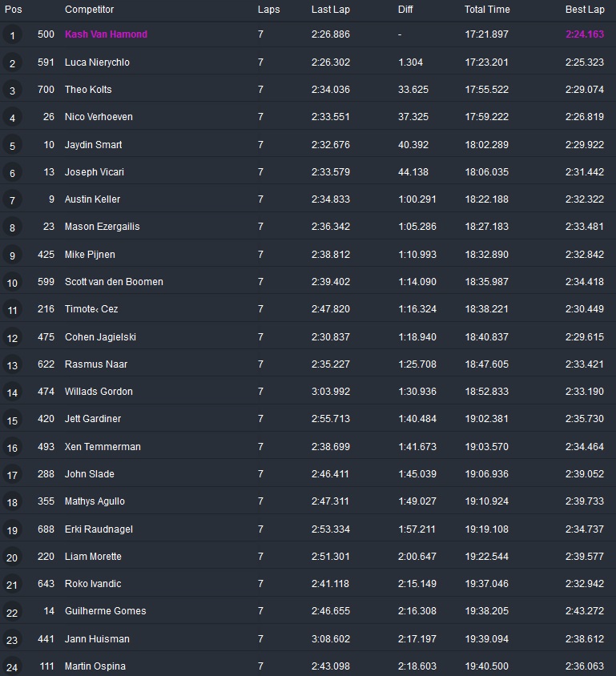
Task: Sort by the Competitor column header
Action: 89,10
